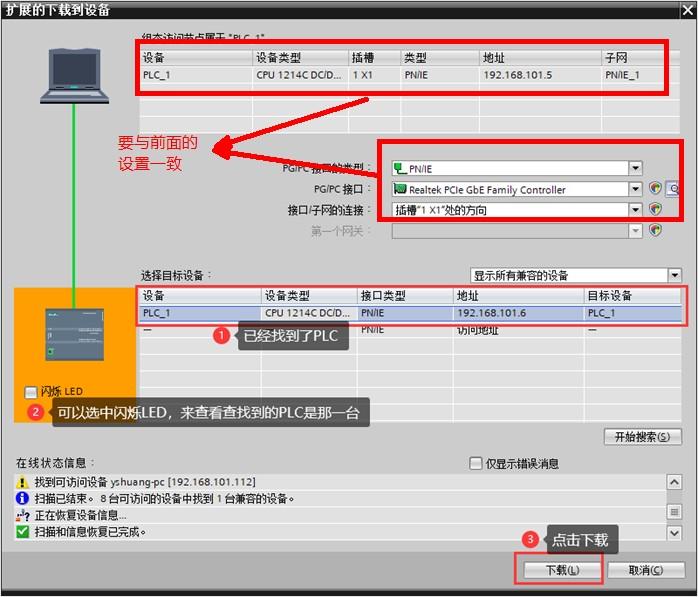Click the shield icon beside the subnet connection dropdown
The width and height of the screenshot is (698, 597).
click(x=656, y=210)
